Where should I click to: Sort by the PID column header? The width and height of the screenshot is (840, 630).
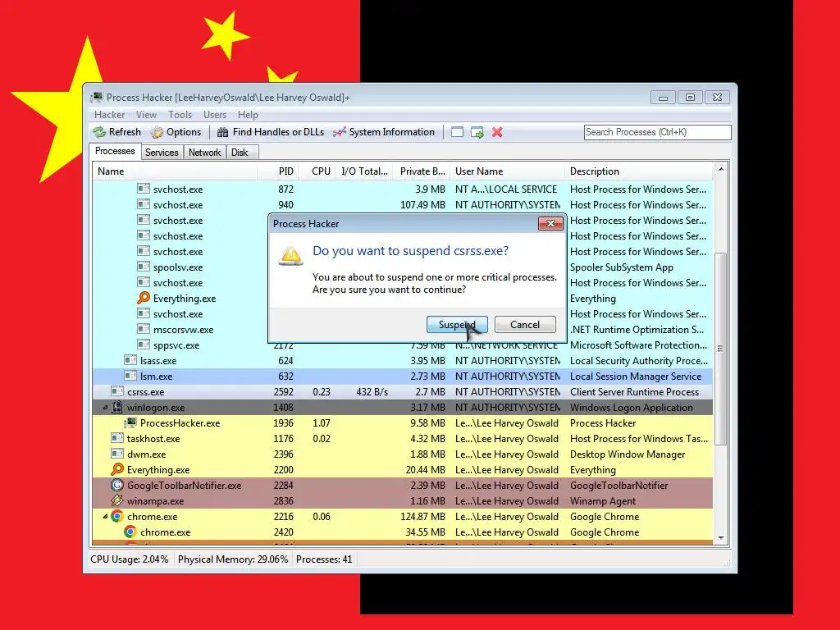pyautogui.click(x=278, y=171)
